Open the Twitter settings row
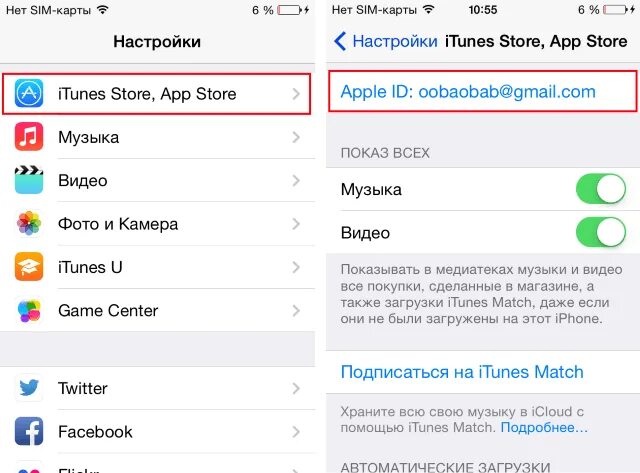Image resolution: width=640 pixels, height=473 pixels. pyautogui.click(x=158, y=388)
